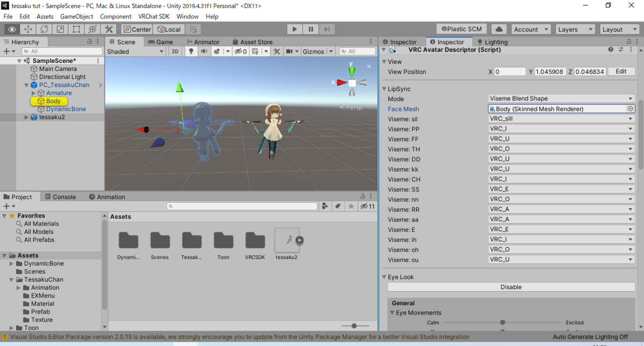Click the Play button

click(x=294, y=30)
